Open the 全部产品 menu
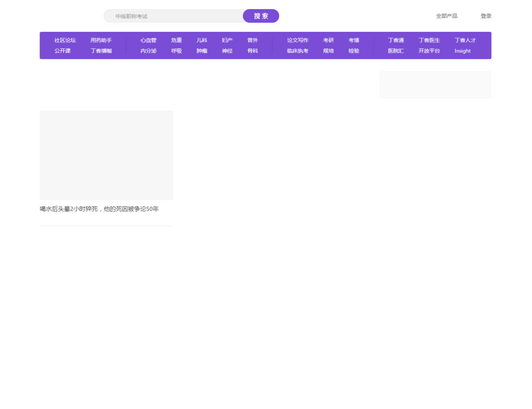The height and width of the screenshot is (409, 532). [x=446, y=16]
